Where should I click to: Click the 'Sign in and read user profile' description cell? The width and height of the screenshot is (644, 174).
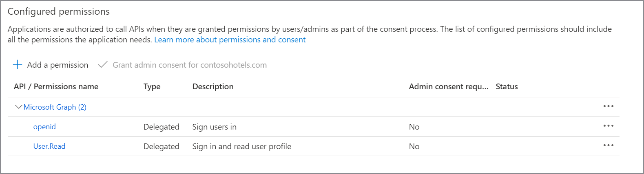point(241,146)
